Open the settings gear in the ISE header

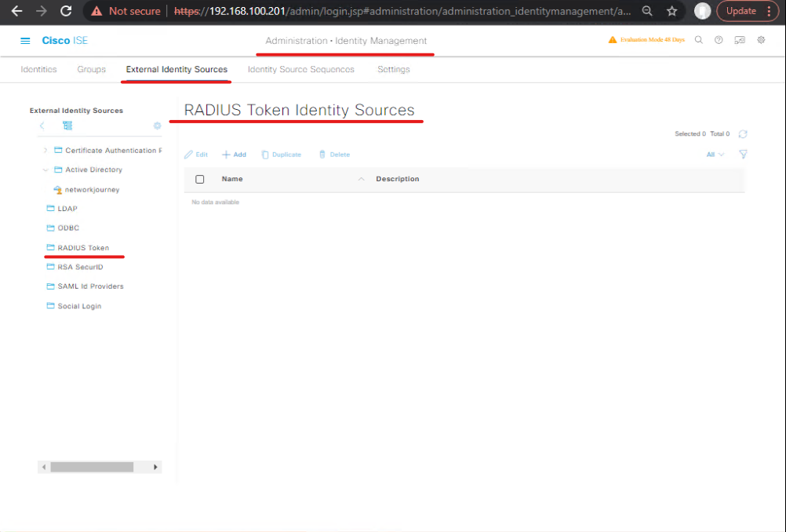pos(761,40)
